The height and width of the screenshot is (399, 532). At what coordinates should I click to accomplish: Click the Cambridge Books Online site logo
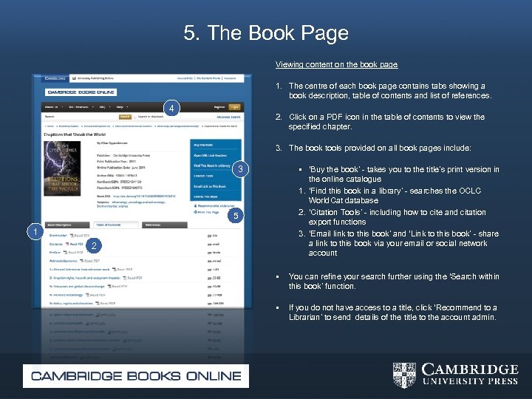click(x=81, y=92)
